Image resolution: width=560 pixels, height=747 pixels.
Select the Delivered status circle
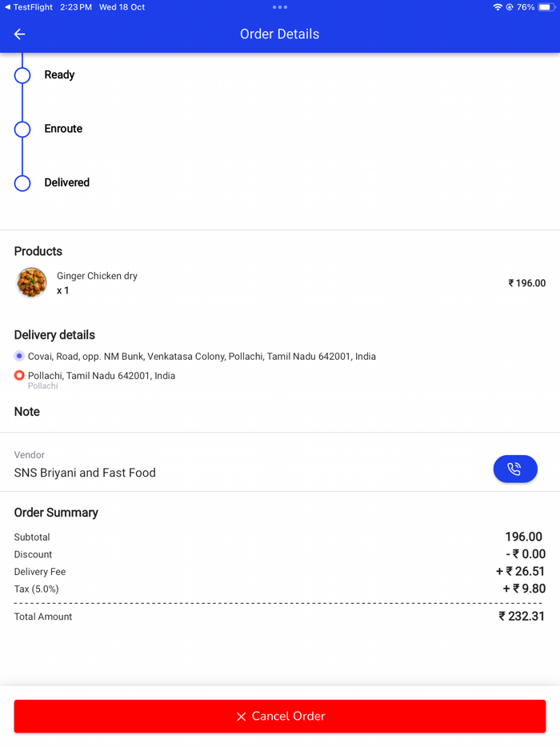click(22, 182)
